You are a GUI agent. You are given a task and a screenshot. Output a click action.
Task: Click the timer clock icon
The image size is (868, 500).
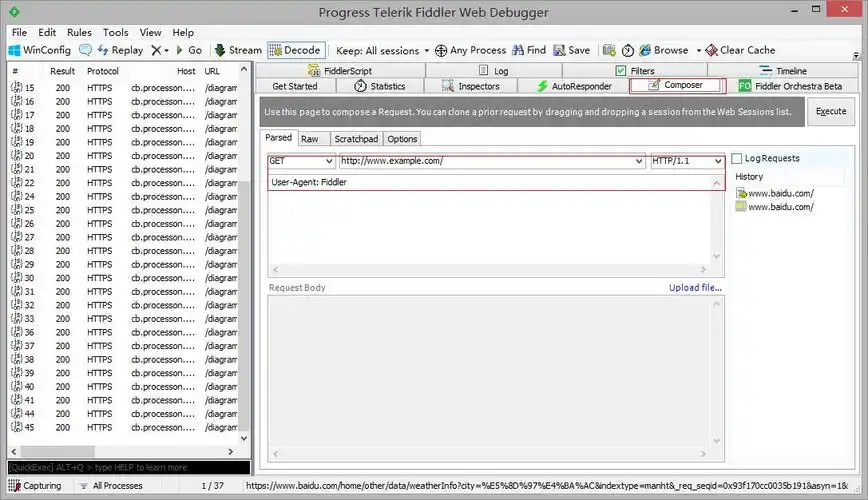coord(628,50)
